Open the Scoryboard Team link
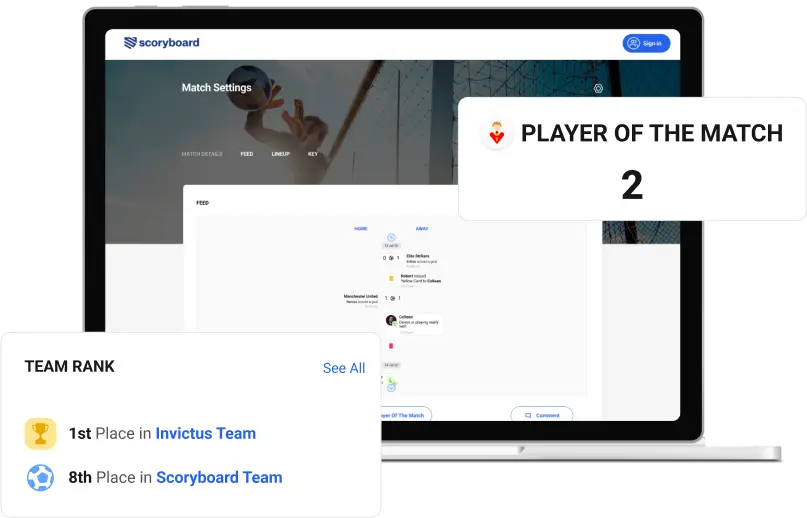Screen dimensions: 807x518 [x=219, y=477]
